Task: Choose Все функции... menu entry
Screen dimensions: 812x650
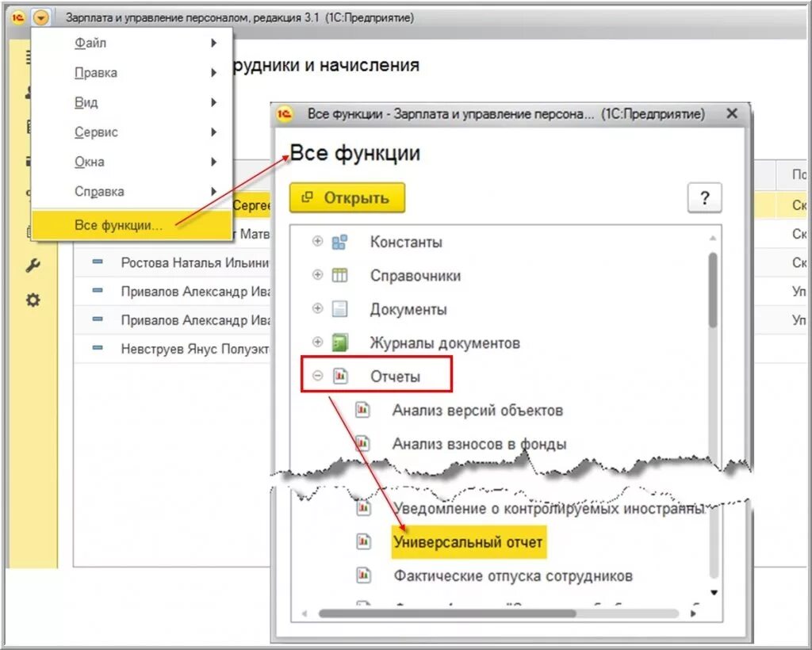Action: point(132,225)
